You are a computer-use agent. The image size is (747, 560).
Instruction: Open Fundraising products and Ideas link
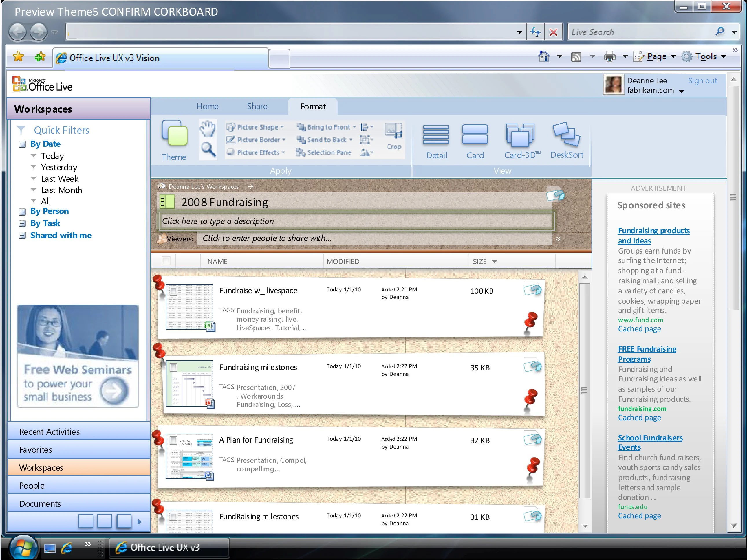[x=653, y=236]
